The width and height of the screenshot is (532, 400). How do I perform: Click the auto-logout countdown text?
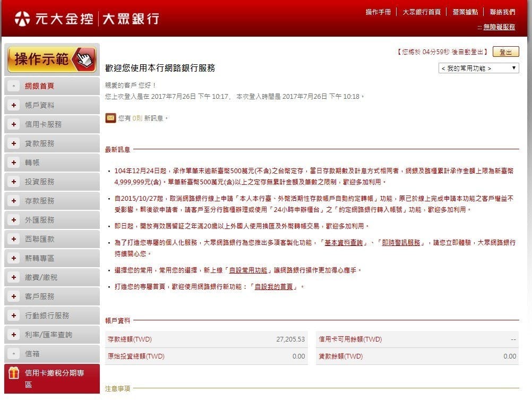442,52
